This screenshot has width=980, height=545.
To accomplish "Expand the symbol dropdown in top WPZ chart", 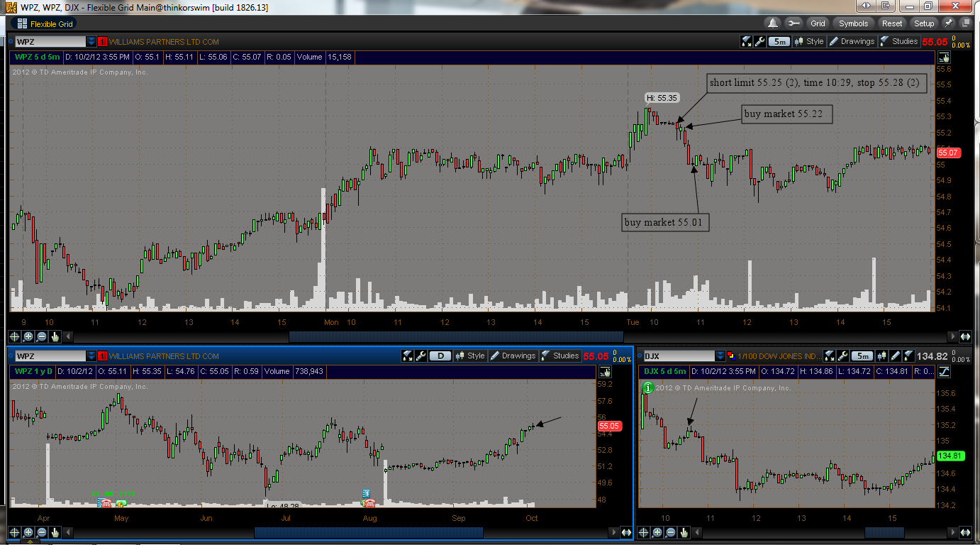I will coord(91,41).
